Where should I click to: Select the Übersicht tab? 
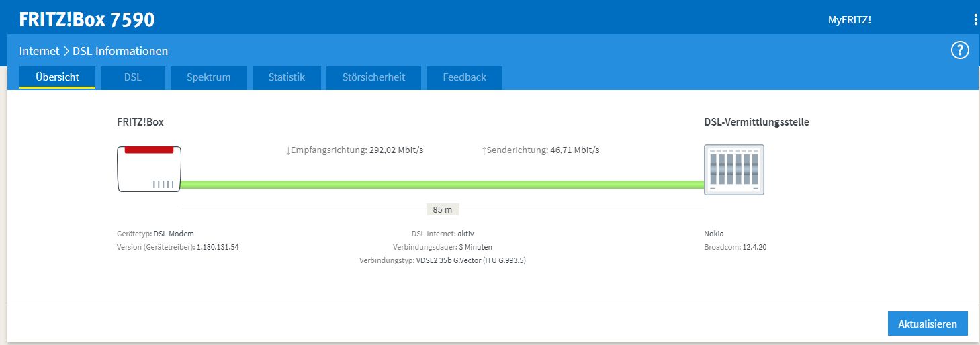click(x=57, y=77)
